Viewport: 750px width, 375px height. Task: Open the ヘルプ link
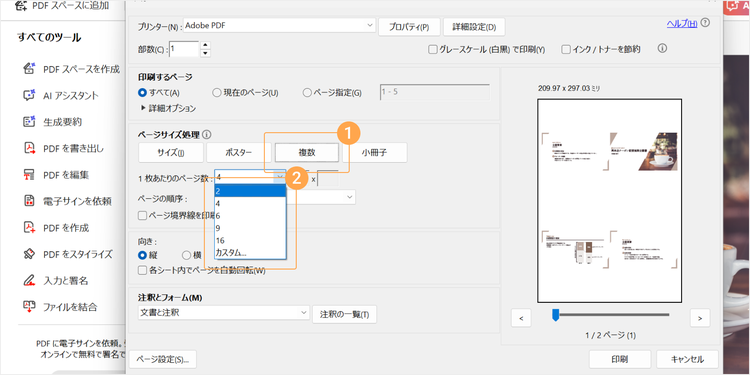682,23
